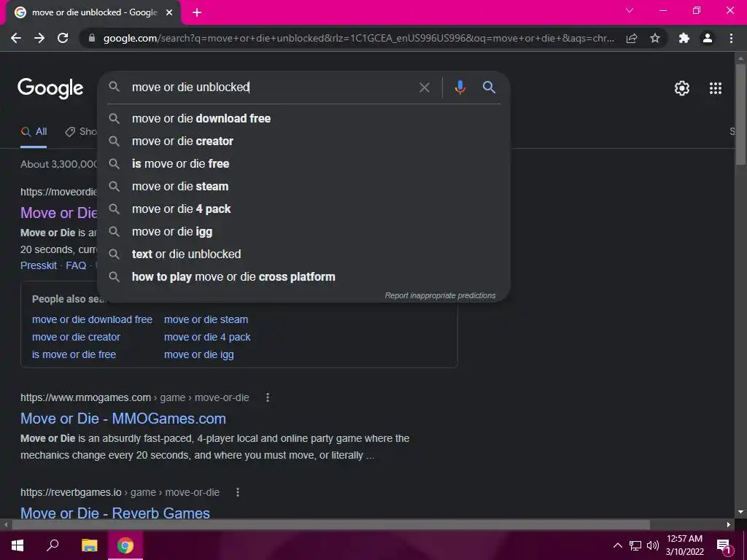Go back with Chrome's back arrow
This screenshot has height=560, width=747.
[x=16, y=38]
